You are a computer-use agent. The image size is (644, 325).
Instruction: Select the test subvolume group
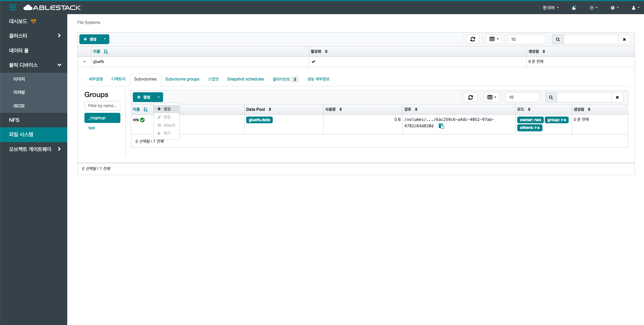92,128
